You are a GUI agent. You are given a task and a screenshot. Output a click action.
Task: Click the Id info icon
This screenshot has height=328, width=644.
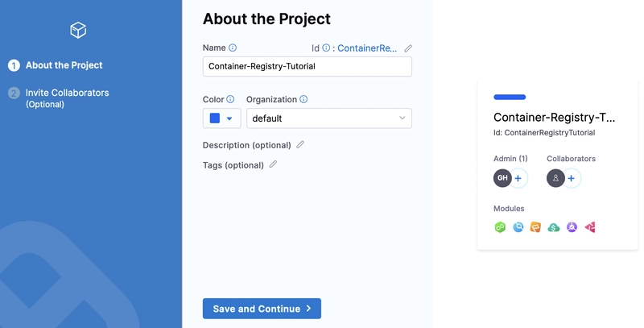click(x=326, y=48)
